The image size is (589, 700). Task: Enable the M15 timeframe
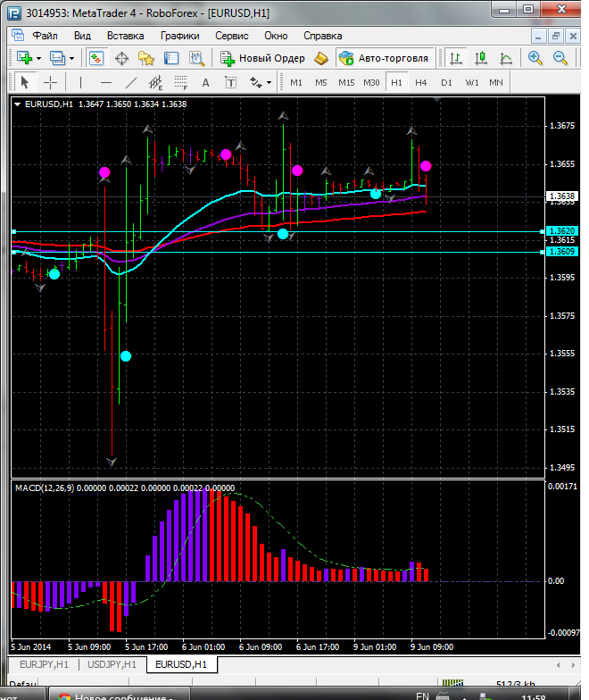pos(345,82)
